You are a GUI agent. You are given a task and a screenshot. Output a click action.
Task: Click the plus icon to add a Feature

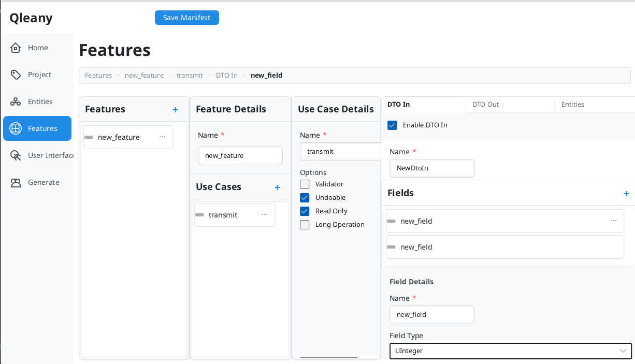(x=175, y=109)
